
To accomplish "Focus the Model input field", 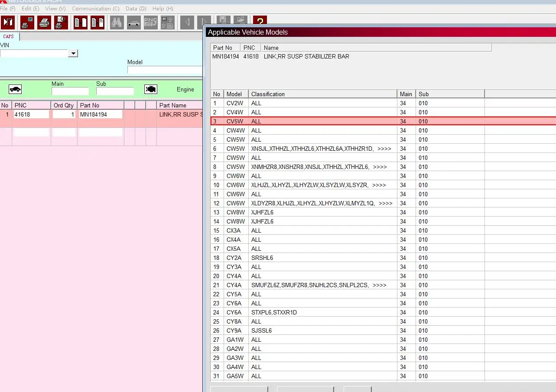I will pyautogui.click(x=165, y=70).
